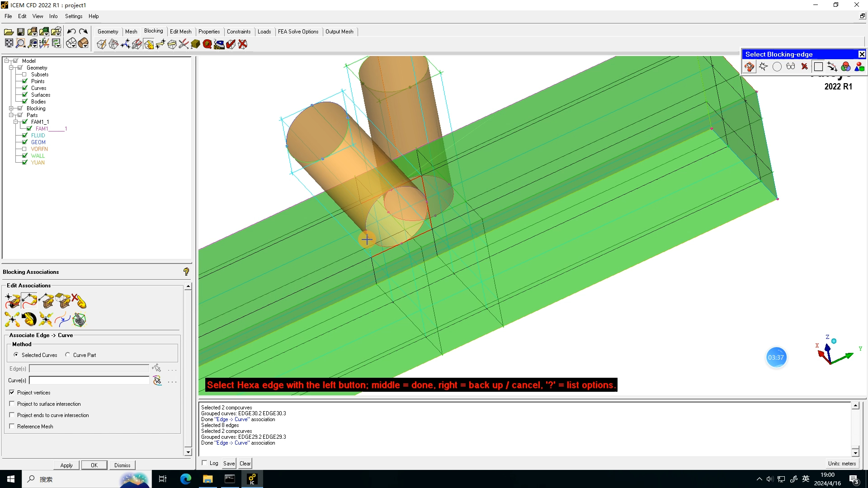
Task: Select the Delete Block toolbar icon
Action: (243, 44)
